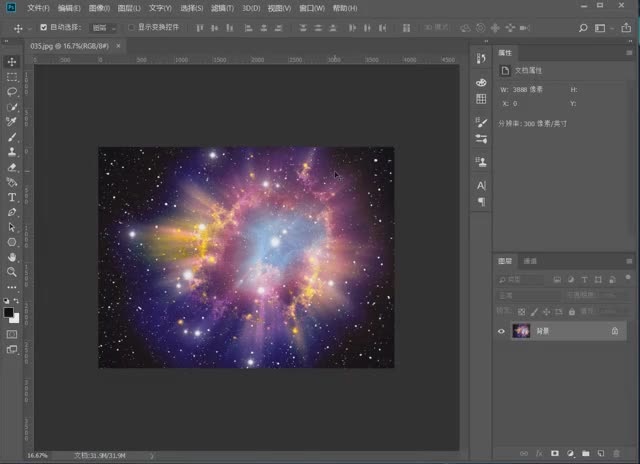Switch to the 通道 tab

coord(530,261)
